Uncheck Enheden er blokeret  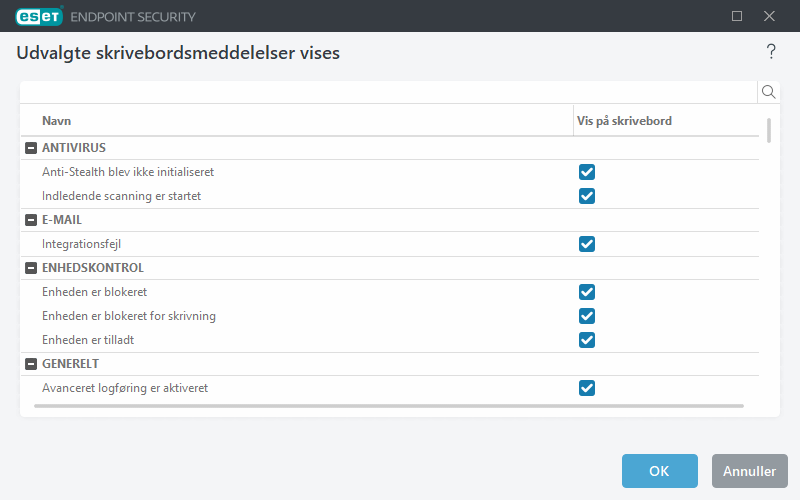pyautogui.click(x=587, y=292)
